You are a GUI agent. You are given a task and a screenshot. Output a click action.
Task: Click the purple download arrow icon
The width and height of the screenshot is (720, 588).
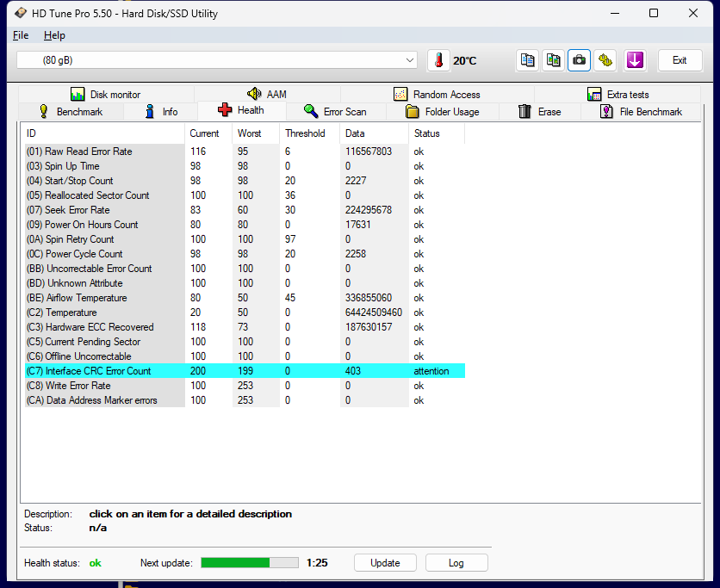[635, 60]
